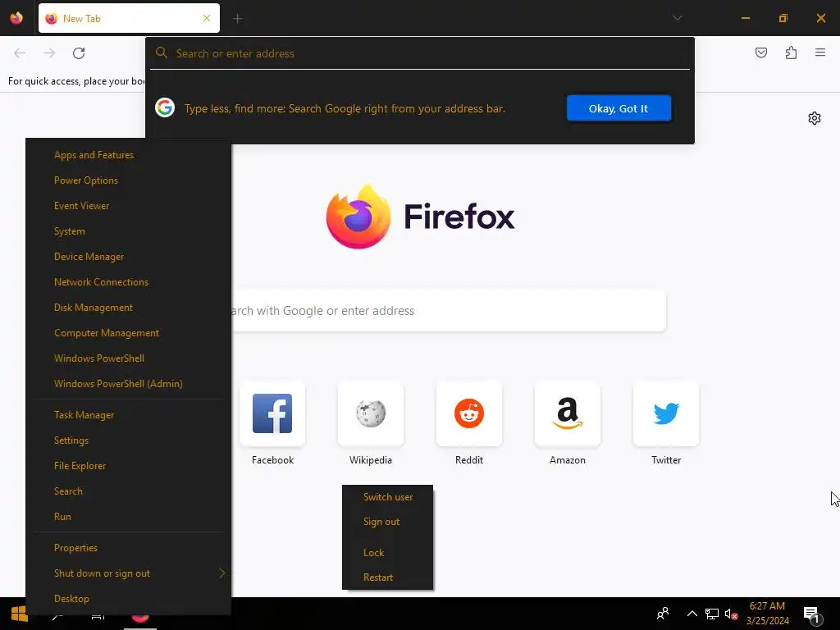
Task: Select Run from the menu
Action: pos(62,517)
